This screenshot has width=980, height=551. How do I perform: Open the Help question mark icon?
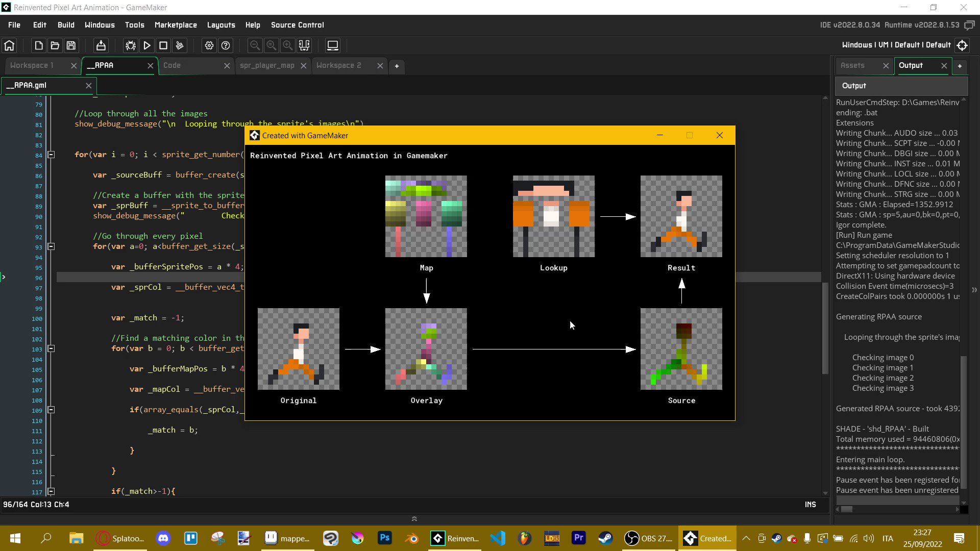[226, 45]
